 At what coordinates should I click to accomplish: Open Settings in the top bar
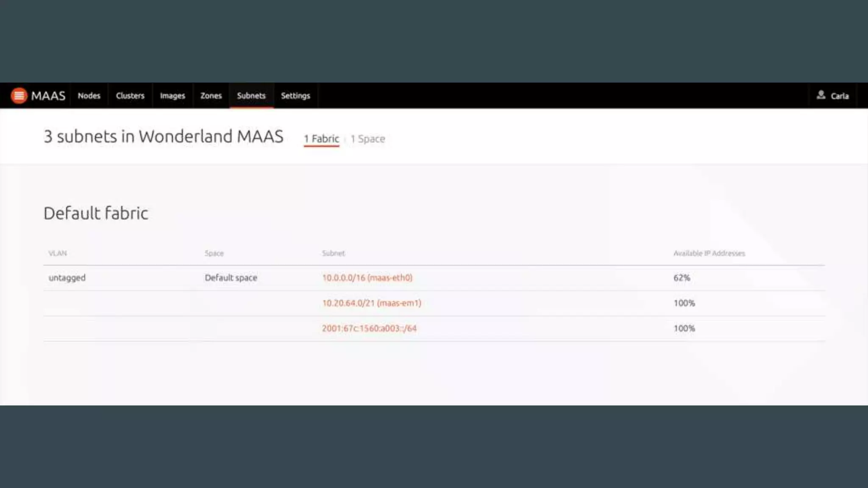295,96
